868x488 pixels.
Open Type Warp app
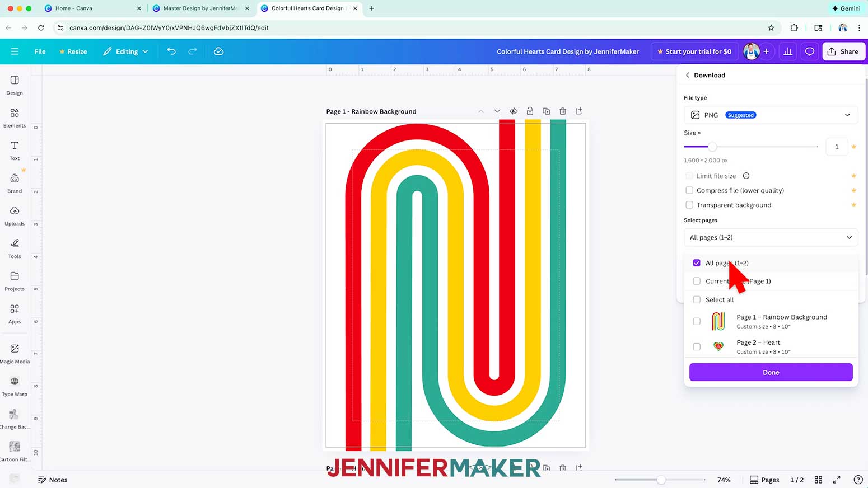15,386
